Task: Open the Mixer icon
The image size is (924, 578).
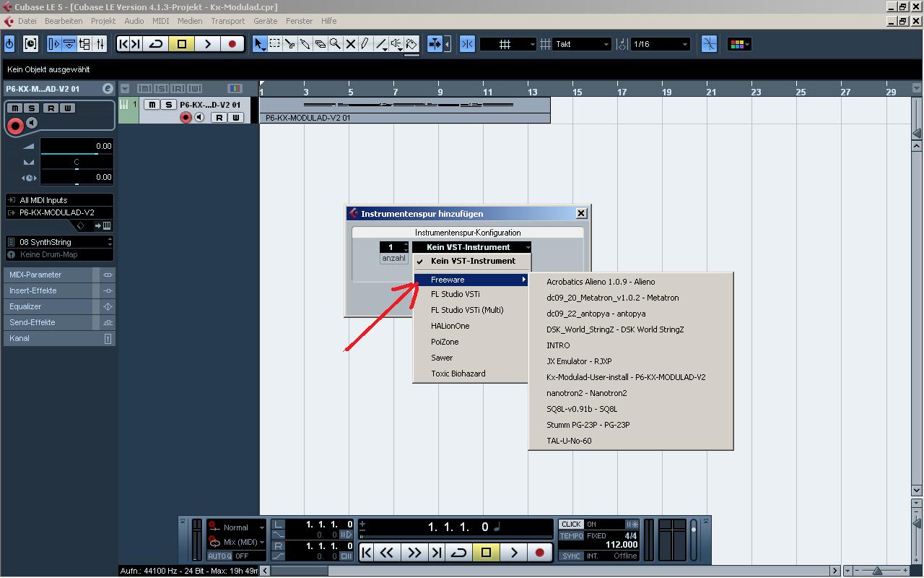Action: point(100,44)
